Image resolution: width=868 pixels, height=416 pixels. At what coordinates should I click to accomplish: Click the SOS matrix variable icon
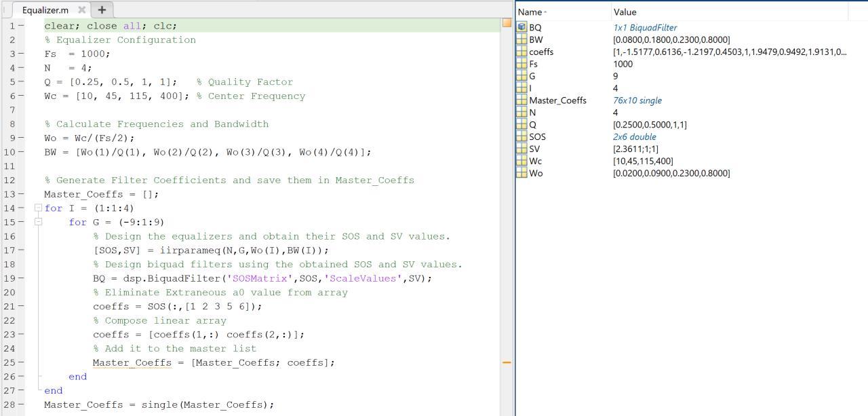(521, 137)
